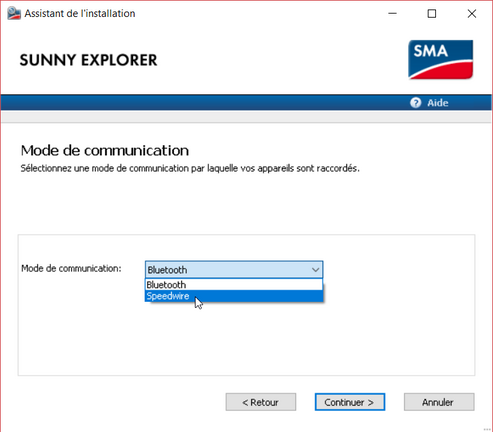Click the 'Mode de communication:' field label

click(71, 268)
